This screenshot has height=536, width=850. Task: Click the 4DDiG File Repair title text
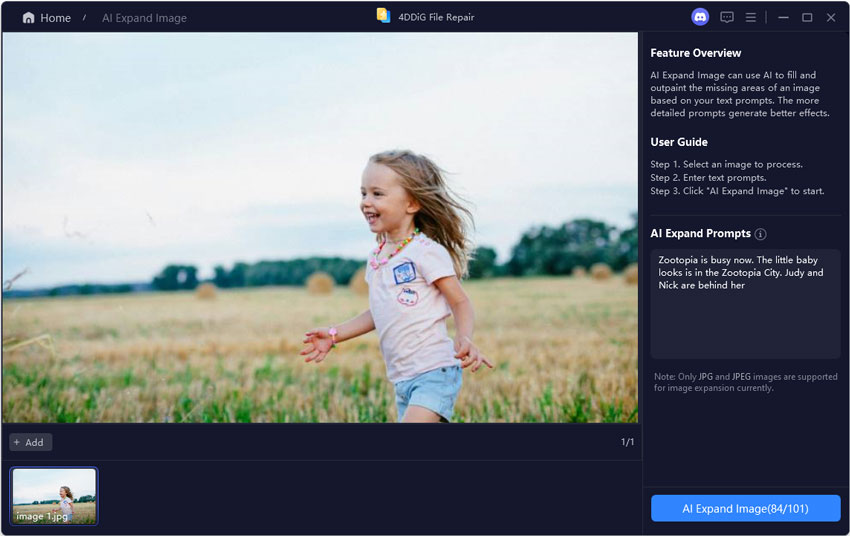(x=436, y=17)
